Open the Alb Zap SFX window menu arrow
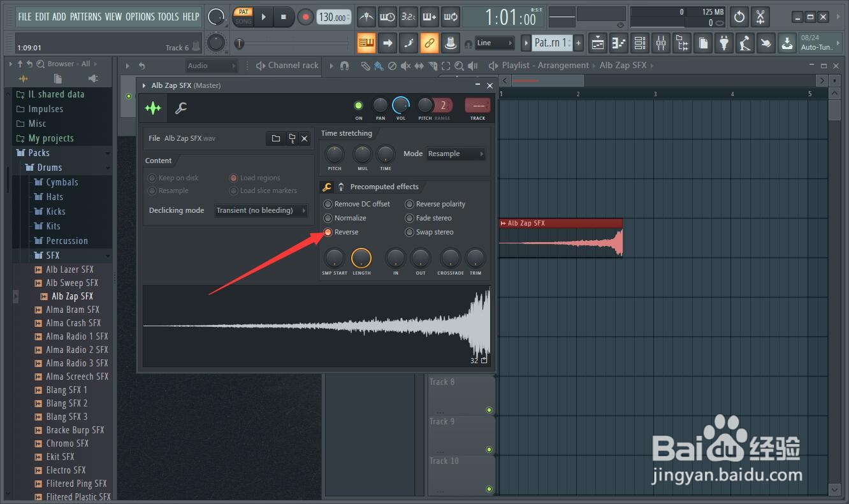849x504 pixels. tap(144, 85)
